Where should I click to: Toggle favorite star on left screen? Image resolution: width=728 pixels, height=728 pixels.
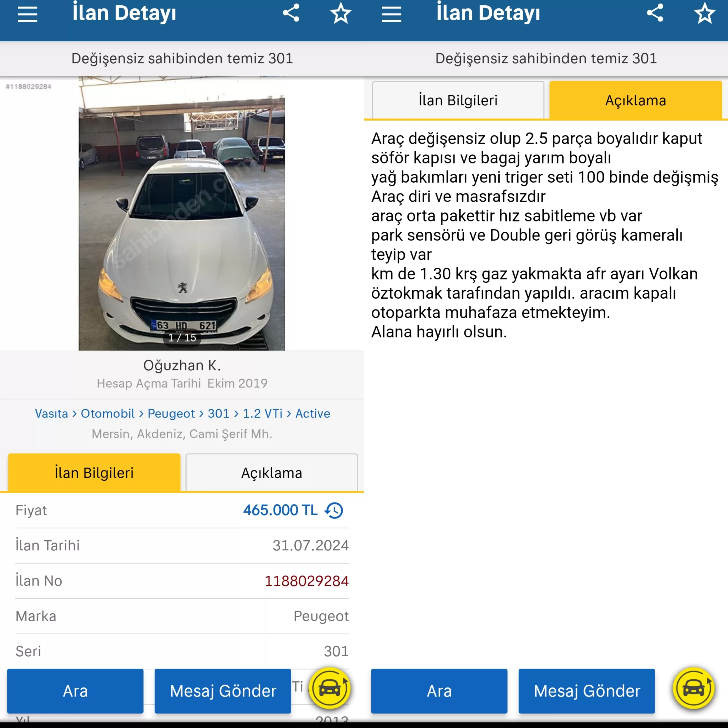[341, 13]
